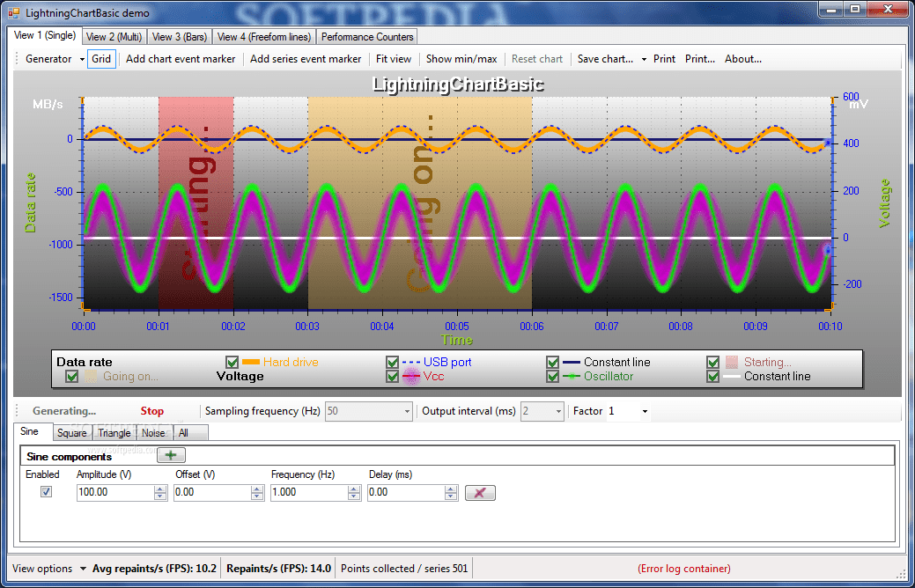Switch to View 3 (Bars) tab
915x588 pixels.
(x=180, y=37)
